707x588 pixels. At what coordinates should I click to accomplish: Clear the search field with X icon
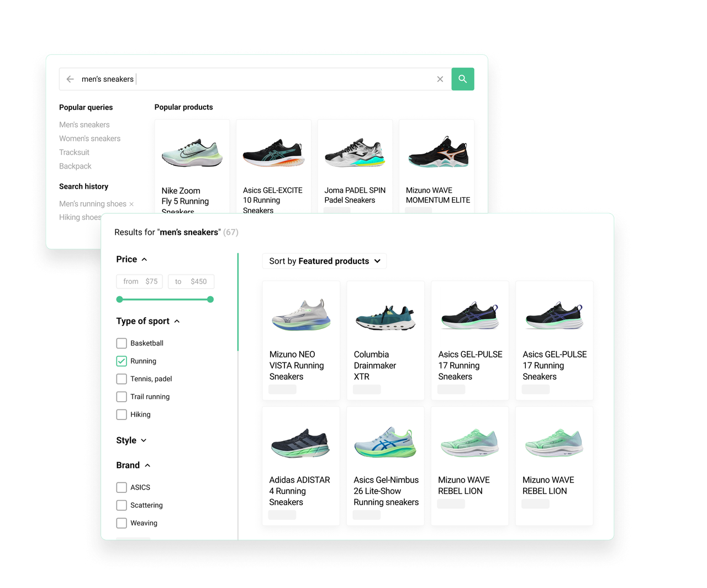click(x=440, y=79)
